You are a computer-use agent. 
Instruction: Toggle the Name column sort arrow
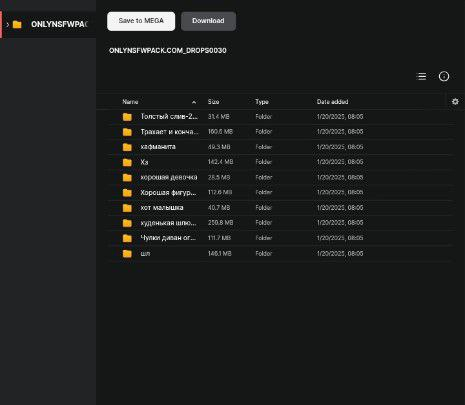tap(194, 102)
